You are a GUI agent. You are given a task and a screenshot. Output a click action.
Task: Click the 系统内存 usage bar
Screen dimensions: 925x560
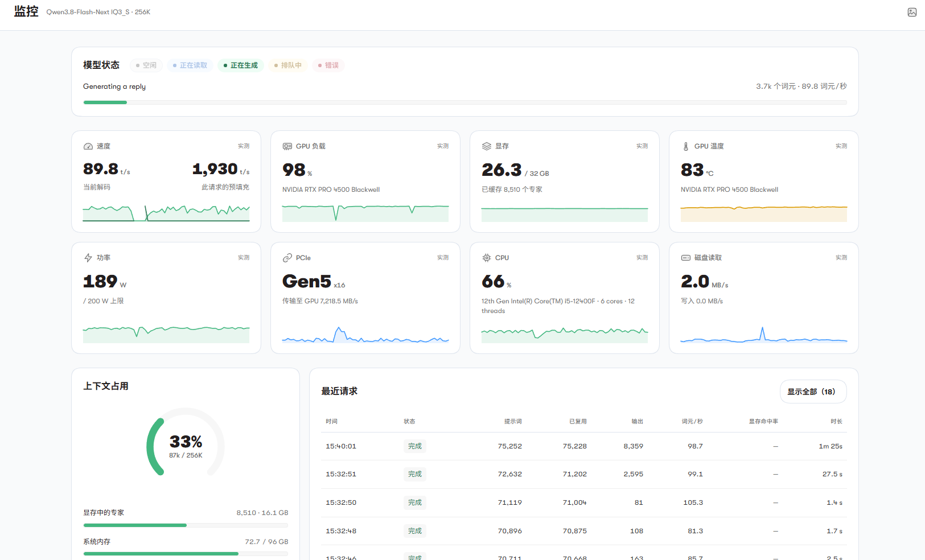click(186, 554)
